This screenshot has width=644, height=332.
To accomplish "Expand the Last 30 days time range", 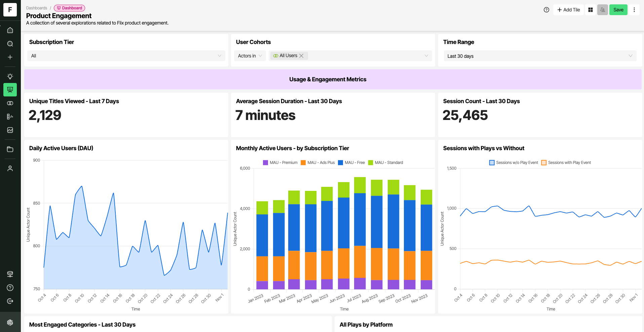I will click(540, 56).
